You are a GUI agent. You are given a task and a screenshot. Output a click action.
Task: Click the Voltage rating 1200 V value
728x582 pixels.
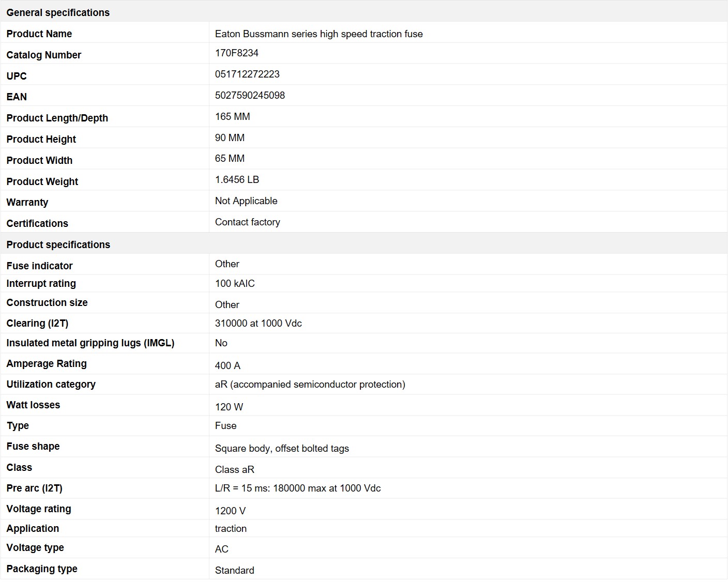tap(230, 511)
